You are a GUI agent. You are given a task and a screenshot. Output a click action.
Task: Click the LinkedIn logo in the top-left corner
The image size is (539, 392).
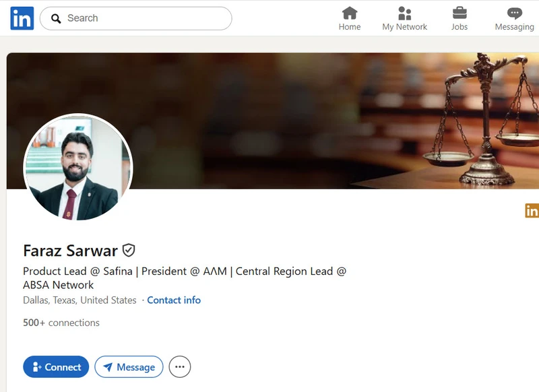click(x=20, y=18)
